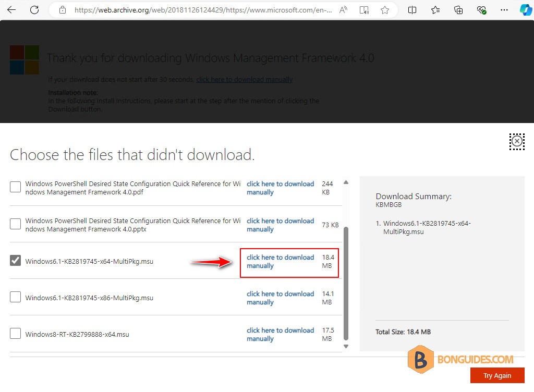Open the Copilot sidebar icon

click(526, 10)
